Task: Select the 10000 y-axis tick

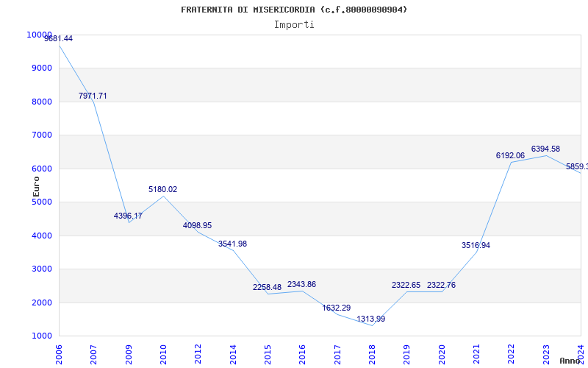Action: click(x=40, y=35)
